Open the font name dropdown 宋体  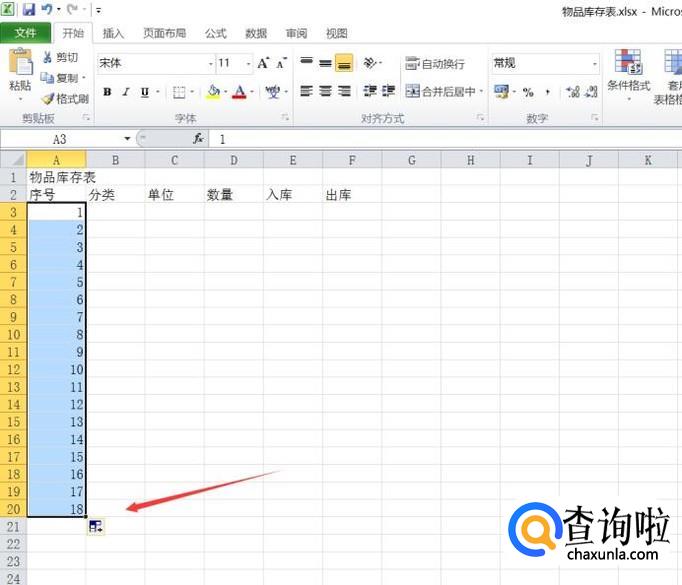click(211, 64)
